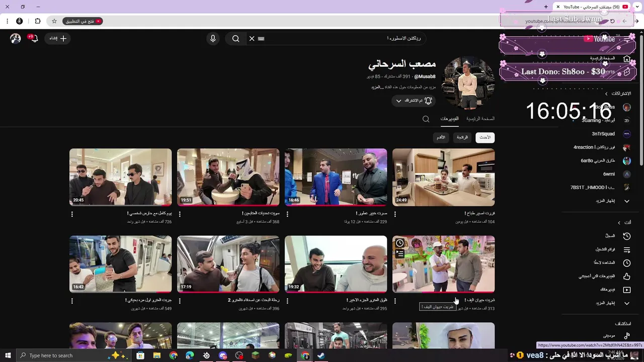Viewport: 644px width, 362px height.
Task: Expand the channel description more link
Action: 377,87
